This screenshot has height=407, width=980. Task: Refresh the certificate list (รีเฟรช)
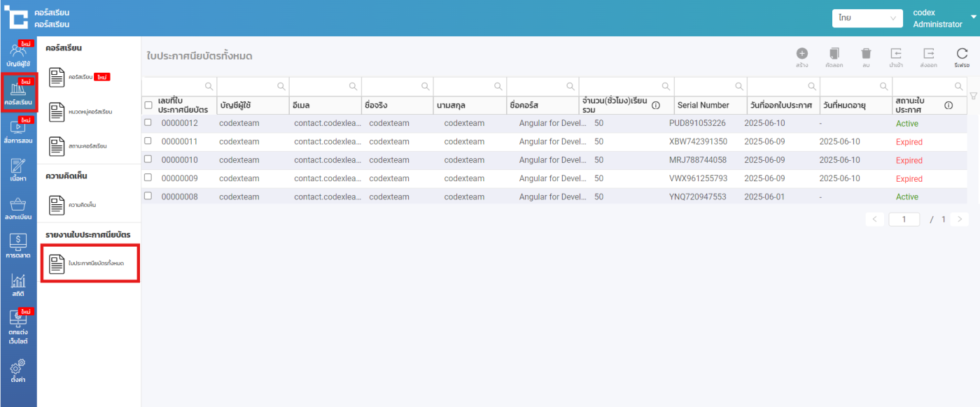tap(962, 54)
